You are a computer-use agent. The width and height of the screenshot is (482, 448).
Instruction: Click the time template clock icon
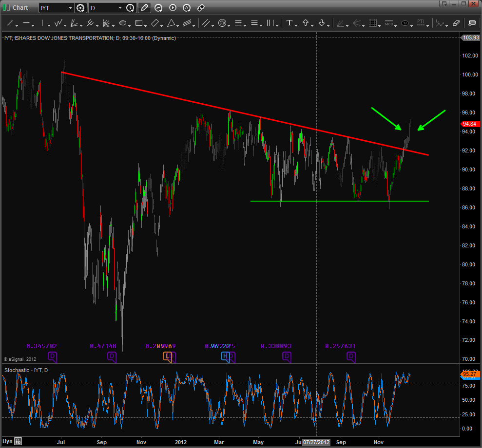[130, 8]
